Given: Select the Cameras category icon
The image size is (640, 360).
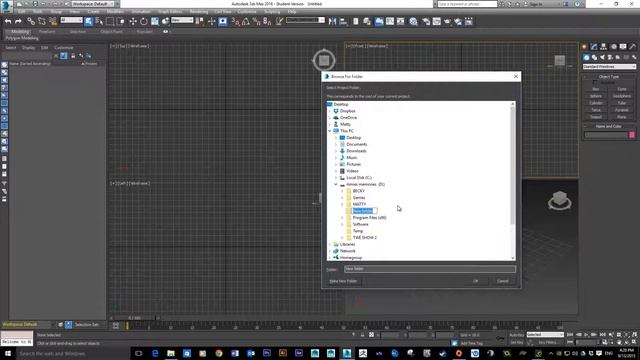Looking at the screenshot, I should [x=610, y=57].
